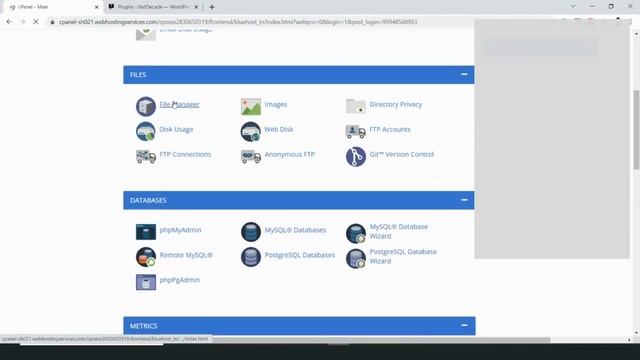Open the FTP Connections link
The width and height of the screenshot is (640, 360).
(x=185, y=154)
